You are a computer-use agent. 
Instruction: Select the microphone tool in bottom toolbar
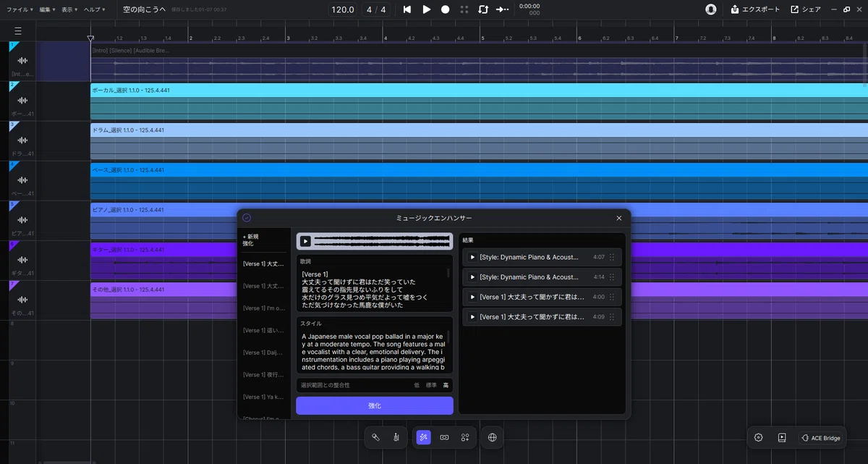(x=376, y=437)
